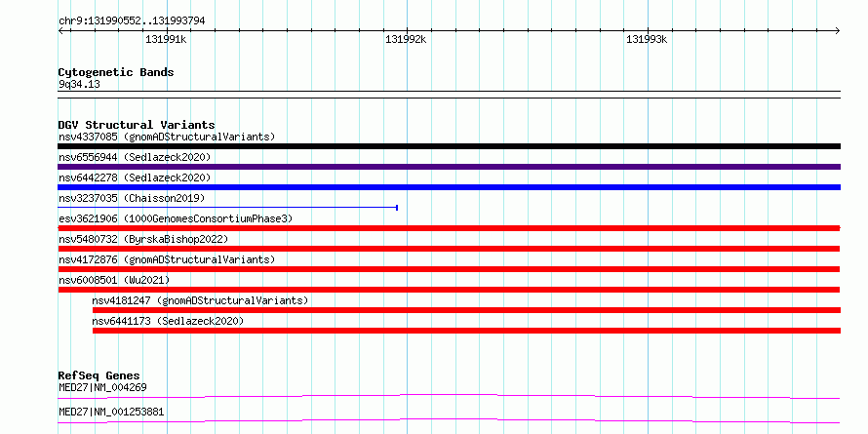The height and width of the screenshot is (434, 868).
Task: Click the esv3621906 red variant bar
Action: [449, 228]
